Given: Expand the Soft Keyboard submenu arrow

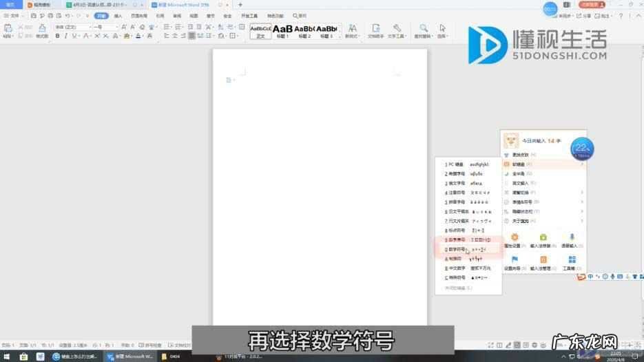Looking at the screenshot, I should pos(581,164).
